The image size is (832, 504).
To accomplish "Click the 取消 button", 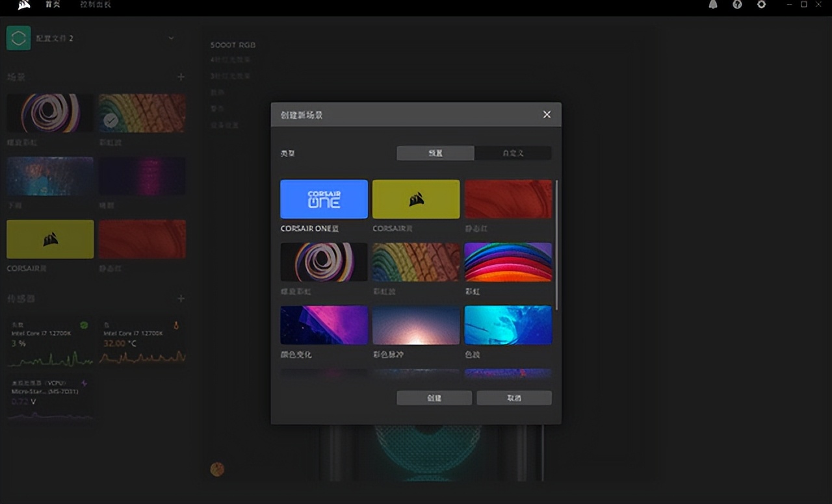I will (514, 397).
